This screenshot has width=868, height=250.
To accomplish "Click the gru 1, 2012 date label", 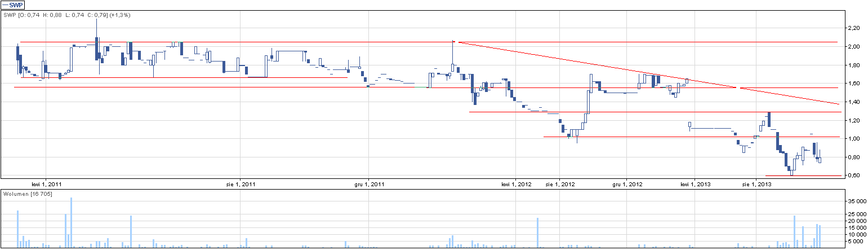I will 627,184.
